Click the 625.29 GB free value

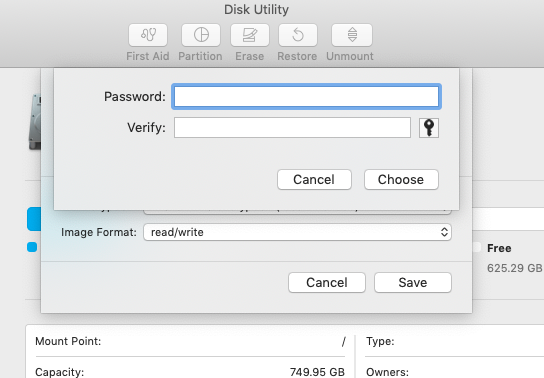(515, 268)
